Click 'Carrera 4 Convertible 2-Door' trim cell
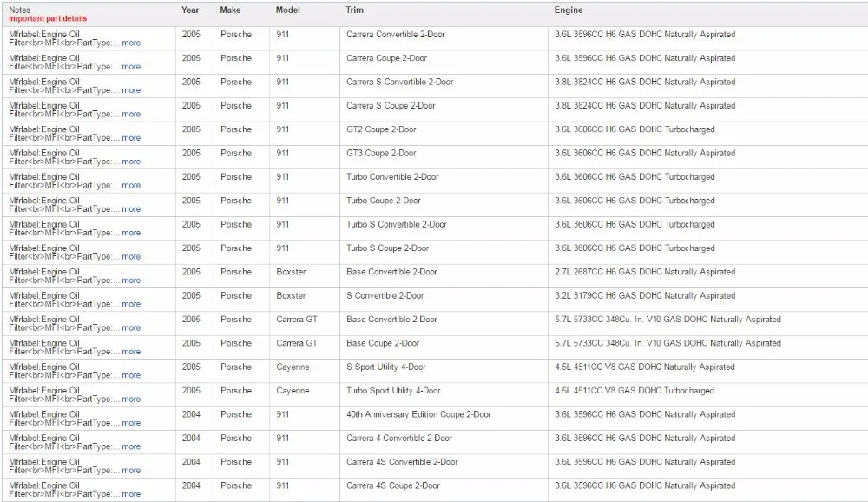 (x=399, y=439)
